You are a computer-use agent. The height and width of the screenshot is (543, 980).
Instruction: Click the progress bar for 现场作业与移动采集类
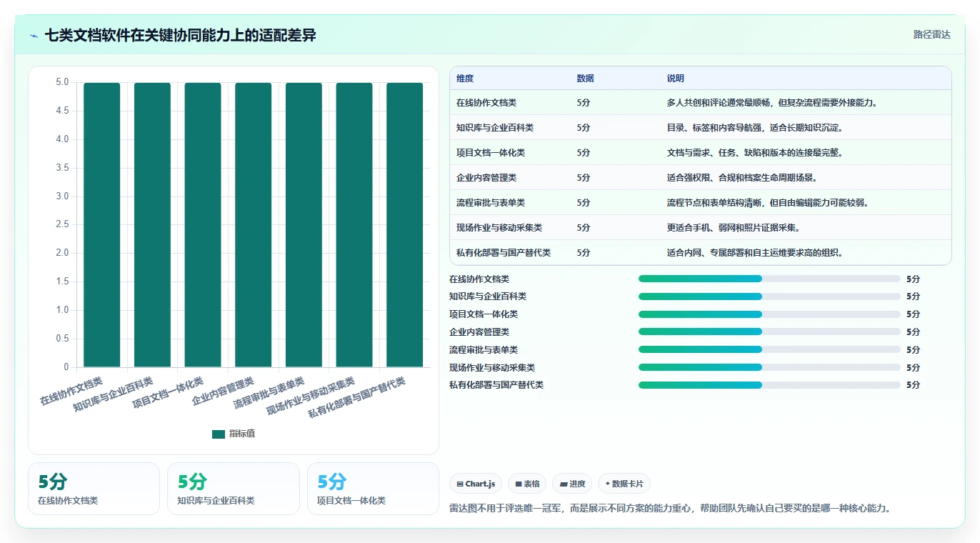(769, 367)
